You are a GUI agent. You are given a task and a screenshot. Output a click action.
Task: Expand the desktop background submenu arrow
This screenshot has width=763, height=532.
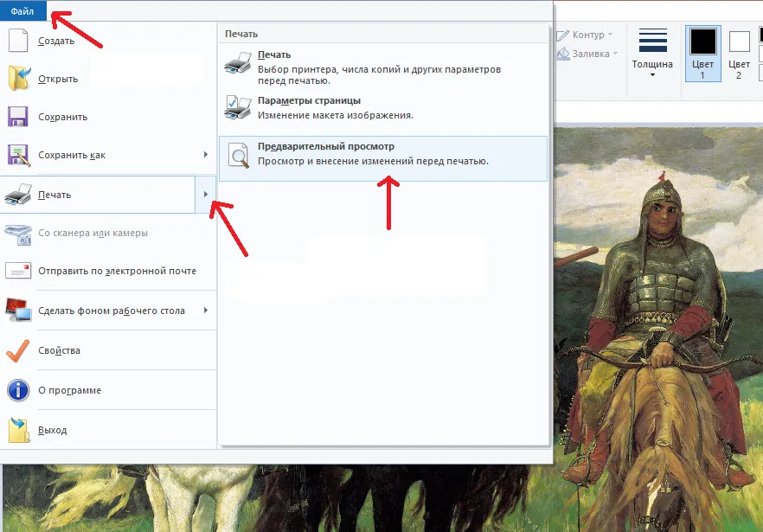coord(206,311)
